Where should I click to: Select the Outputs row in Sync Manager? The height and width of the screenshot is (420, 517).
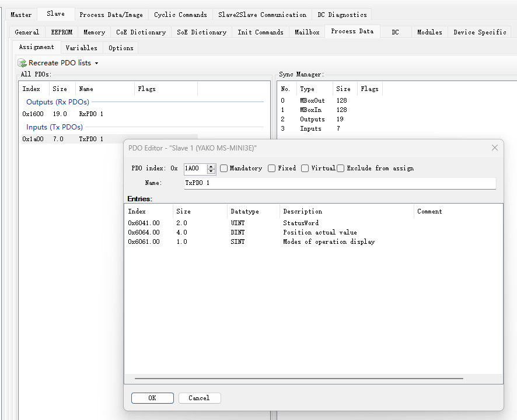coord(312,120)
